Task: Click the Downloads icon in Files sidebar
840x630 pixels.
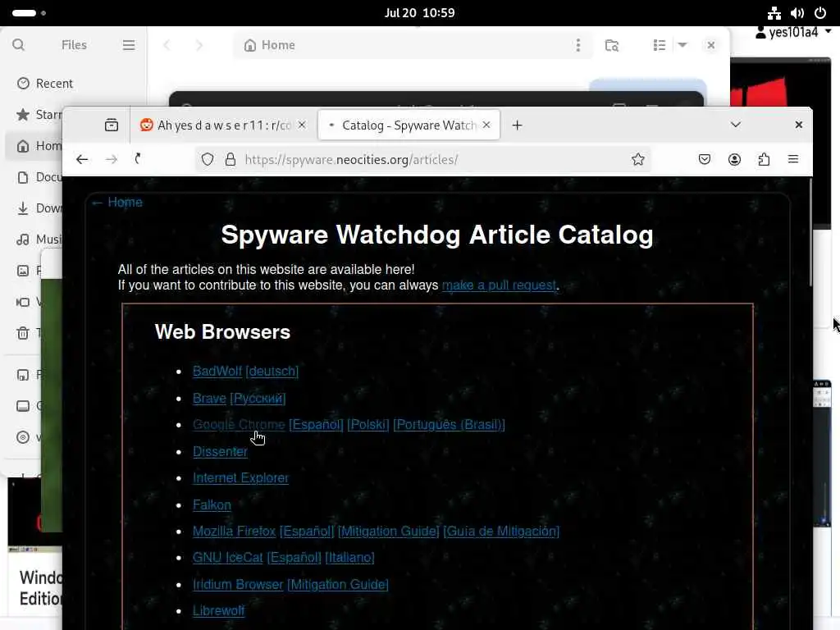Action: click(x=23, y=208)
